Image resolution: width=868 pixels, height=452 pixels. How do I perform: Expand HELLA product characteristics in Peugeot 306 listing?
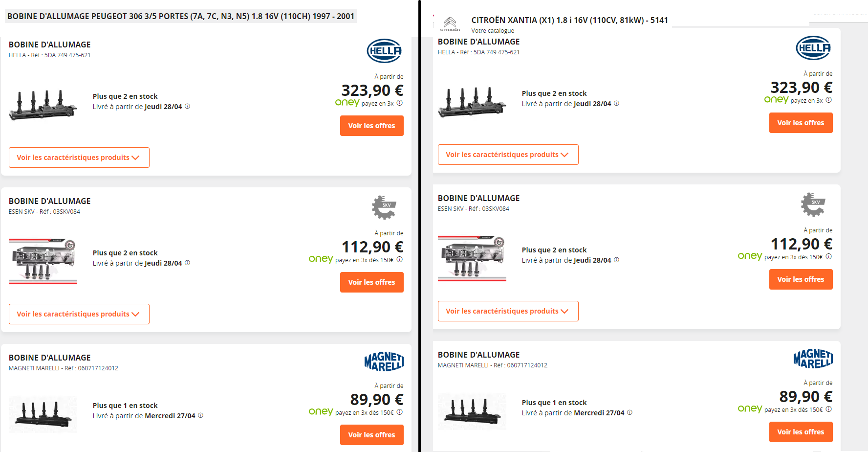click(x=79, y=158)
